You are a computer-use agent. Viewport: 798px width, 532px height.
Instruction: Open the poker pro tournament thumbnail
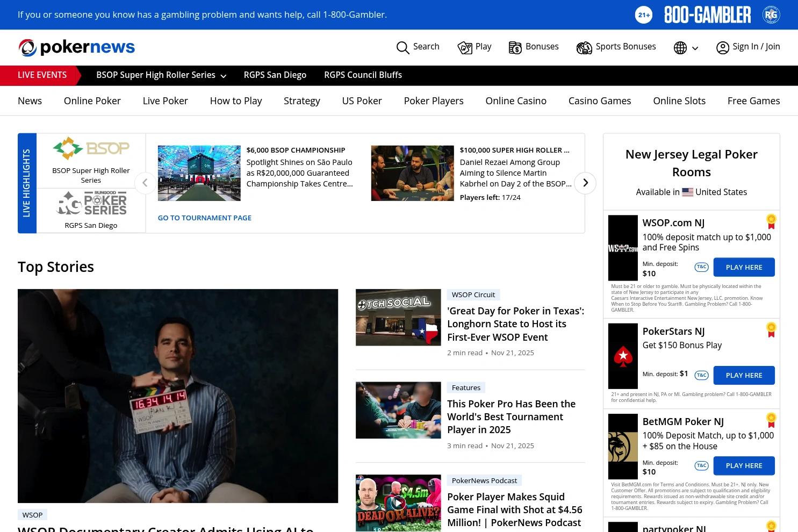(398, 410)
